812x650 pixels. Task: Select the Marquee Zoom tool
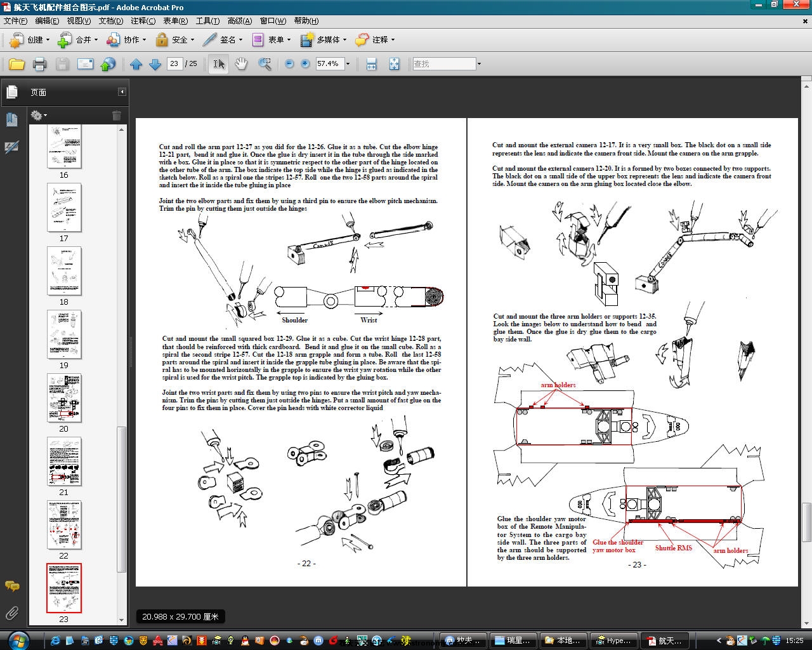pos(265,64)
